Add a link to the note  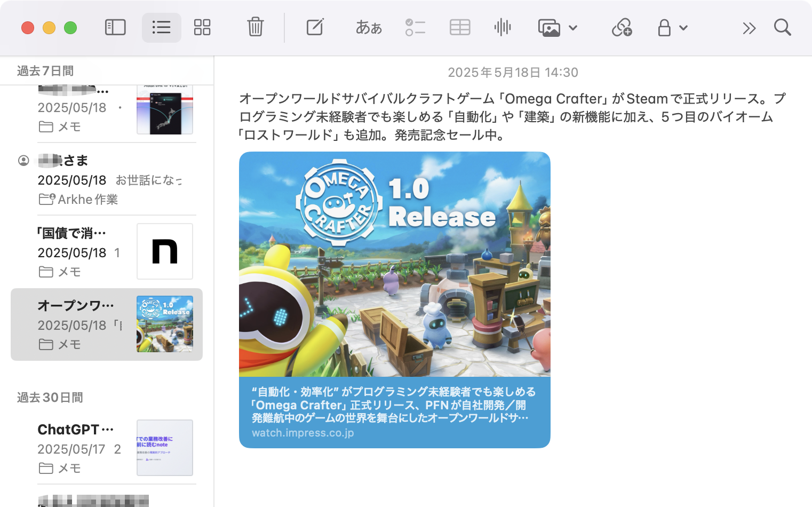tap(622, 27)
